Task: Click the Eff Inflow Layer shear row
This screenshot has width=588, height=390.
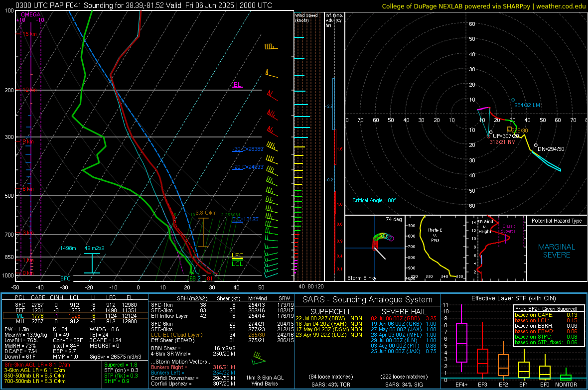Action: tap(222, 316)
